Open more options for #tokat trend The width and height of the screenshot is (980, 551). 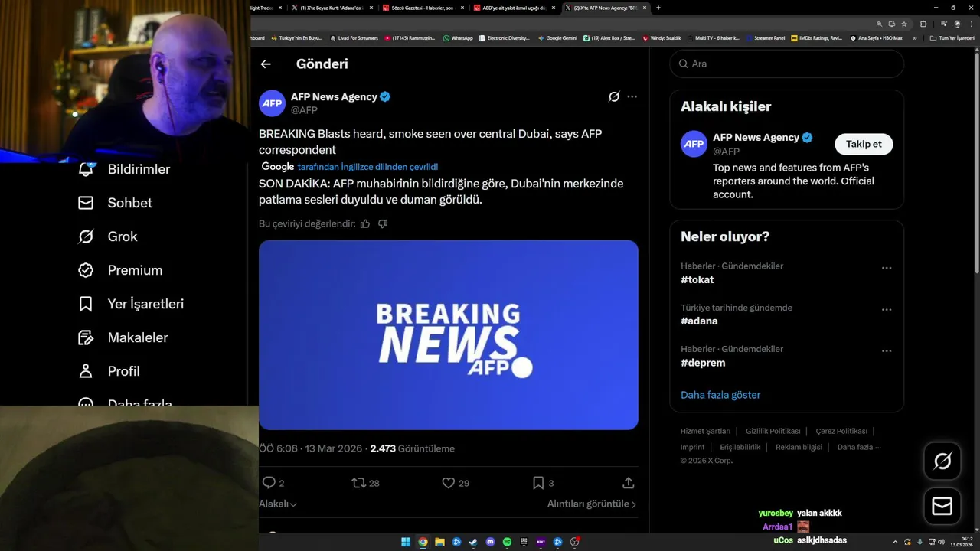tap(887, 268)
